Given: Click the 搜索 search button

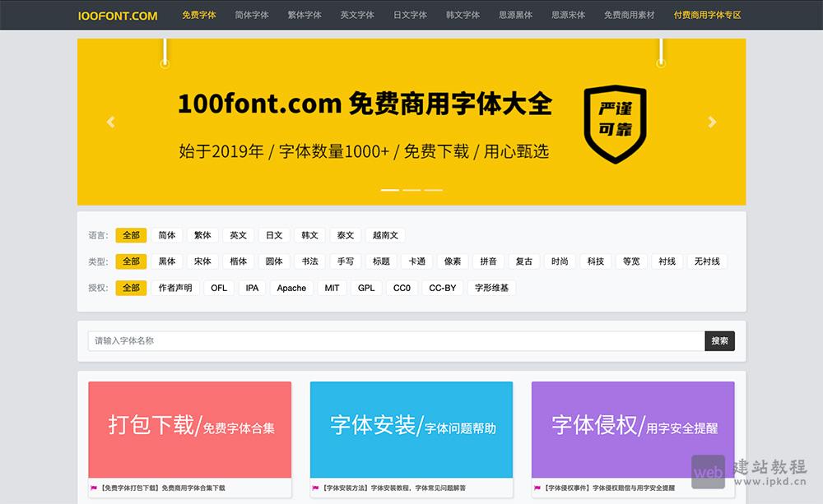Looking at the screenshot, I should (719, 340).
